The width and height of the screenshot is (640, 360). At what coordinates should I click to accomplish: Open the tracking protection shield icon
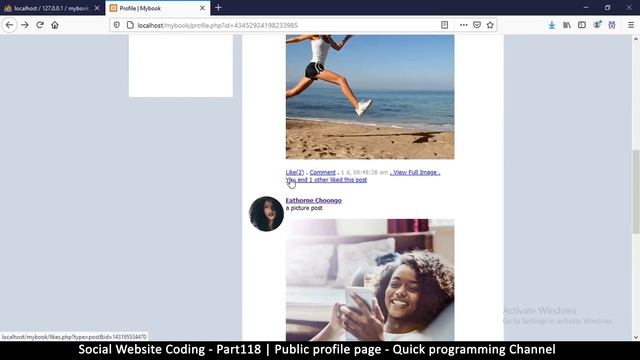coord(117,25)
